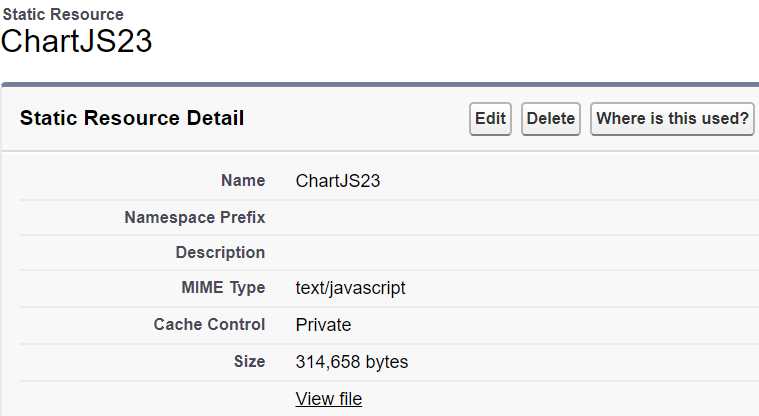Screen dimensions: 759x416
Task: Click the empty Description value cell
Action: (x=525, y=252)
